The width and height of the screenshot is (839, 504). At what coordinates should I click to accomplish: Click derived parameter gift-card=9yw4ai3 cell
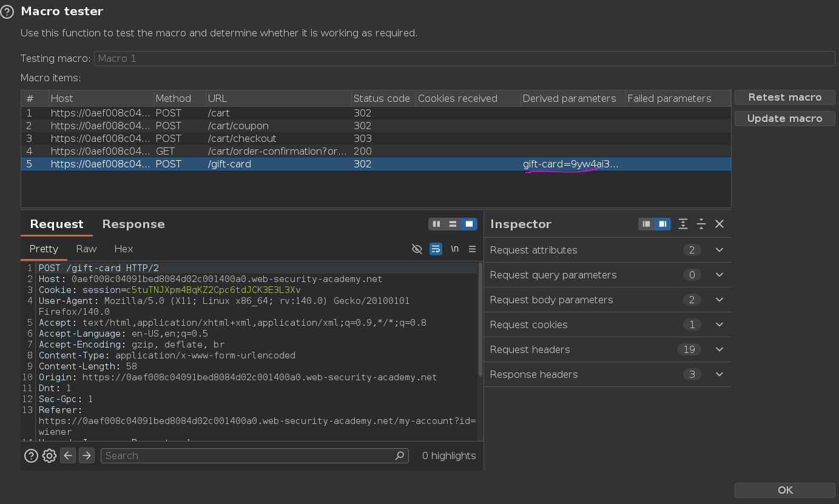point(572,164)
